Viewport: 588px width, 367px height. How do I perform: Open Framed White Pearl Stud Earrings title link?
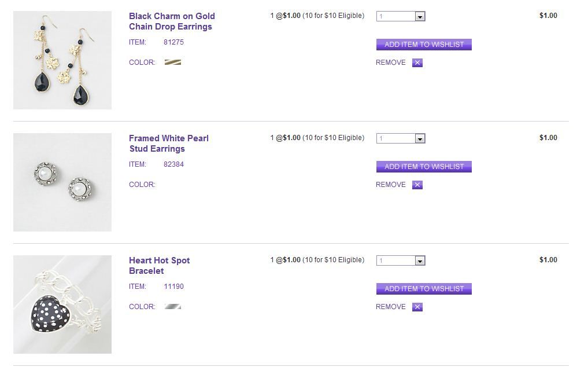[x=168, y=144]
